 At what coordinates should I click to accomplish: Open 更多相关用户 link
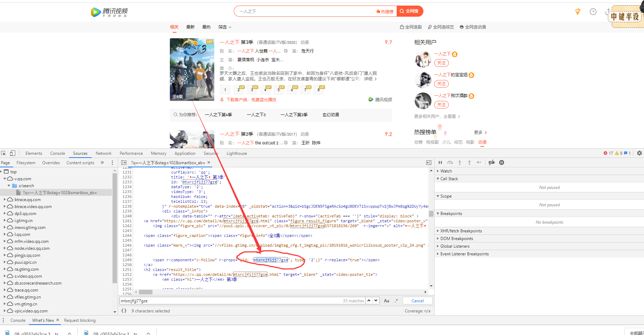pyautogui.click(x=437, y=116)
